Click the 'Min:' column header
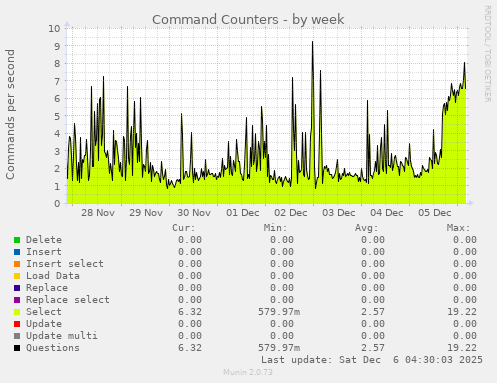 tap(275, 228)
